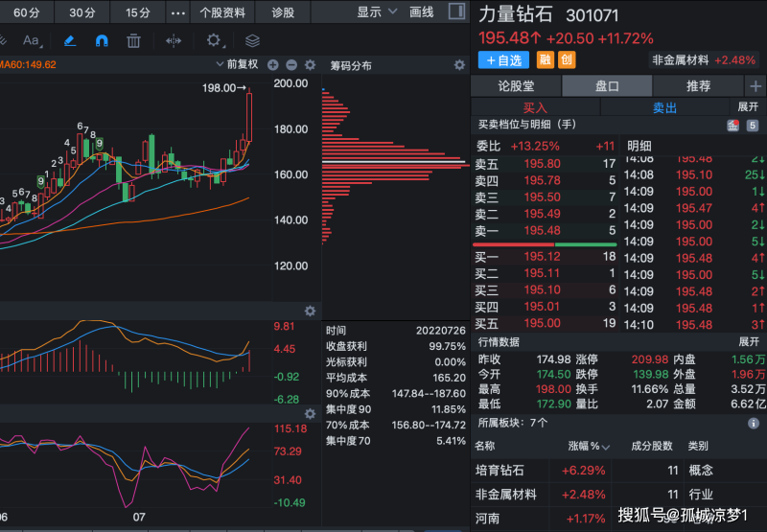Screen dimensions: 767x532
Task: Click the move crosshair tool icon
Action: (174, 40)
